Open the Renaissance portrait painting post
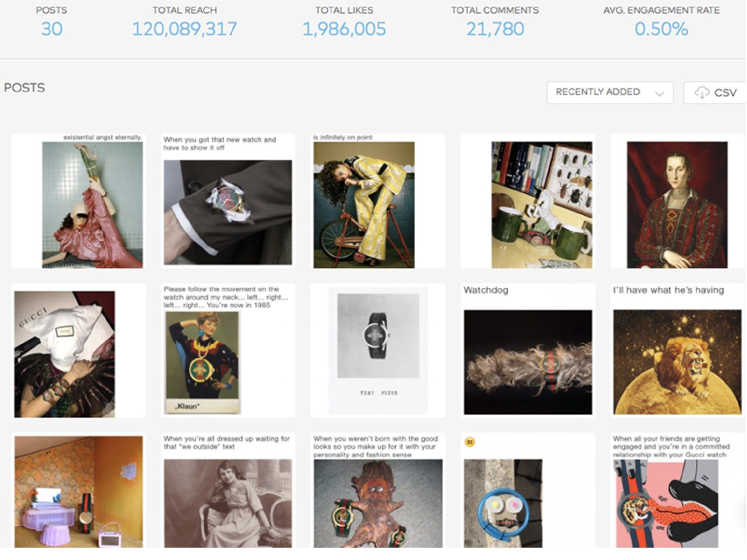 (x=678, y=201)
